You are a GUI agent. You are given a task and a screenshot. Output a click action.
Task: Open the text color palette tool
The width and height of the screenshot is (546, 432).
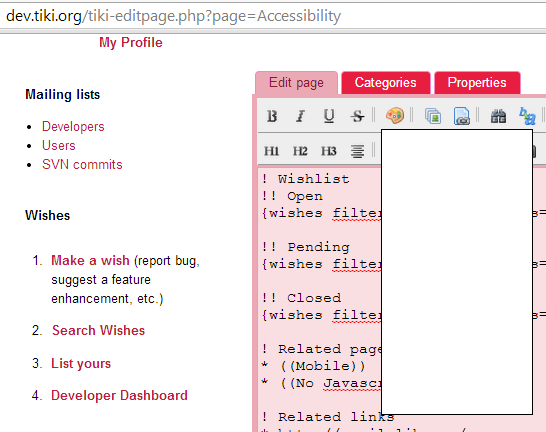coord(395,116)
